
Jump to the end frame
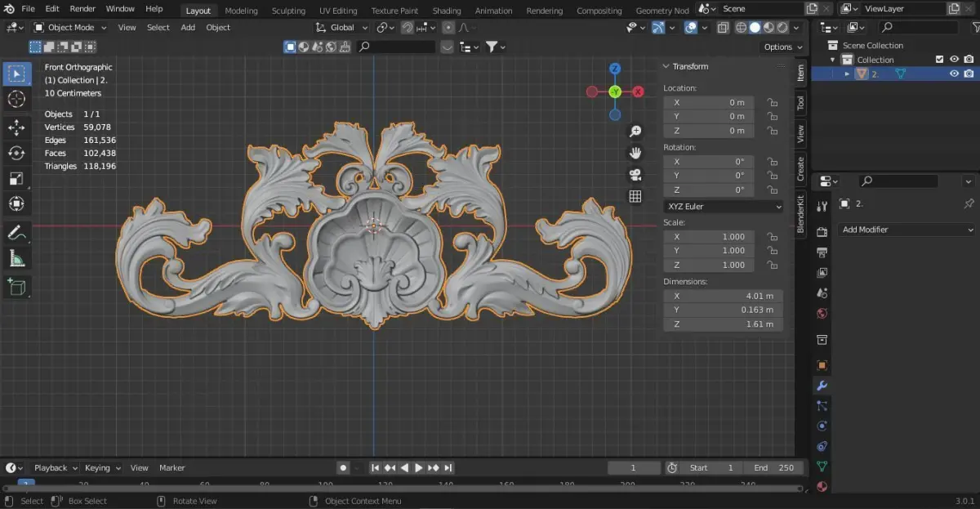click(x=448, y=468)
